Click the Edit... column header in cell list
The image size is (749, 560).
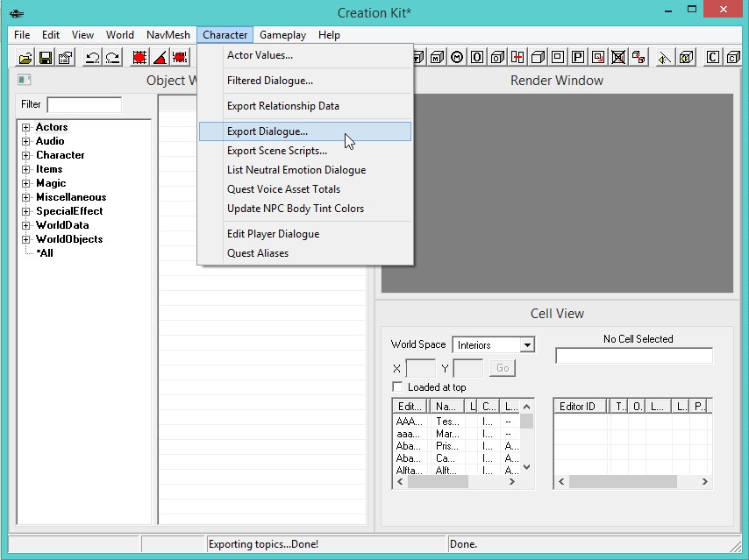click(x=410, y=407)
